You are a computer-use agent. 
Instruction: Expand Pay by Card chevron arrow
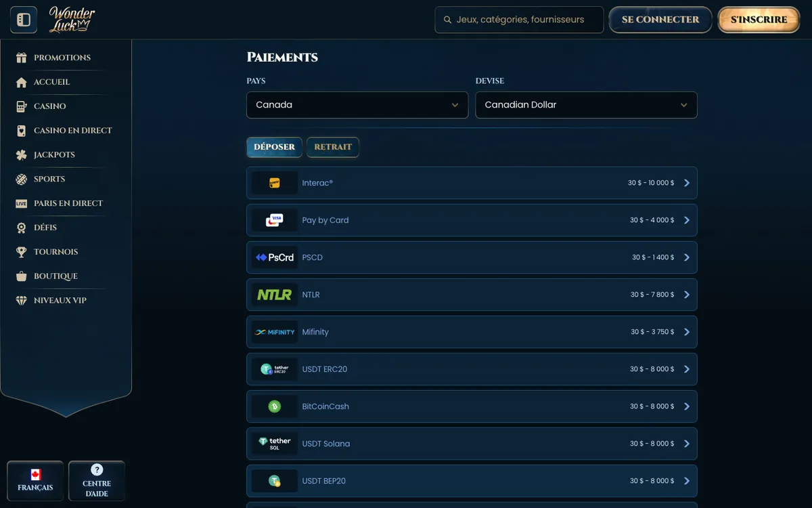[x=687, y=220]
